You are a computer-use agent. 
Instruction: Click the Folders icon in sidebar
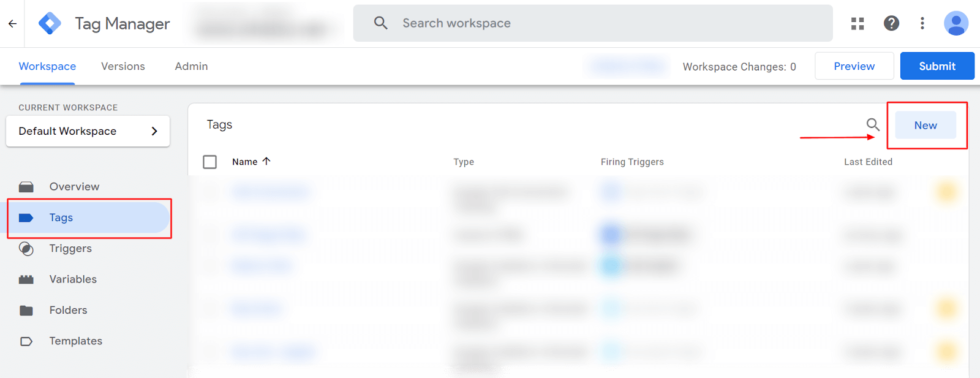click(26, 310)
